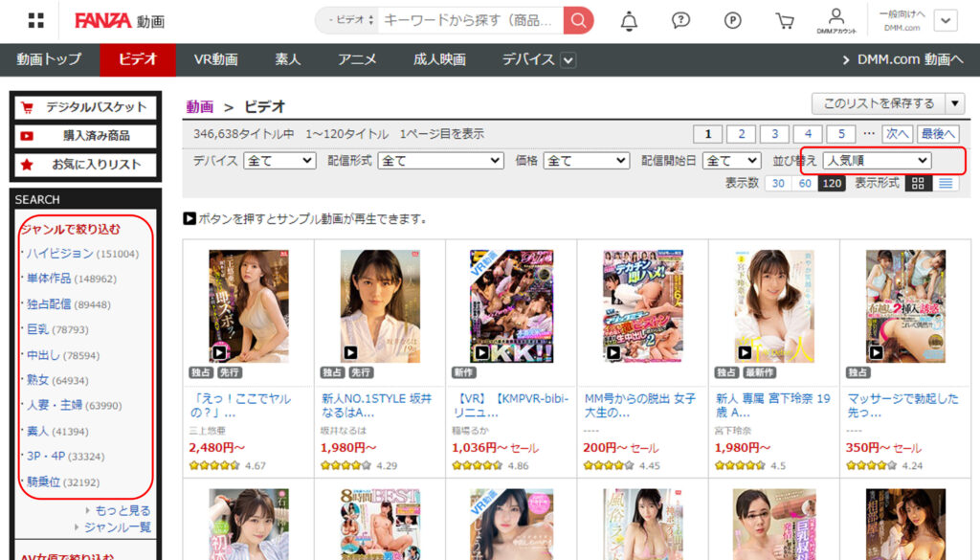This screenshot has width=980, height=560.
Task: Open the points P icon
Action: 733,20
